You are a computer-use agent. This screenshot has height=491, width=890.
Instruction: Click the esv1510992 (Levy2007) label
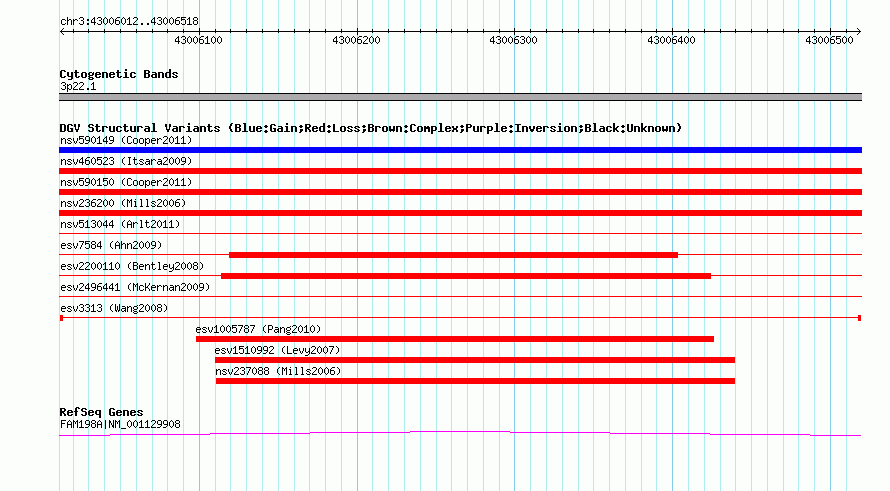click(278, 350)
